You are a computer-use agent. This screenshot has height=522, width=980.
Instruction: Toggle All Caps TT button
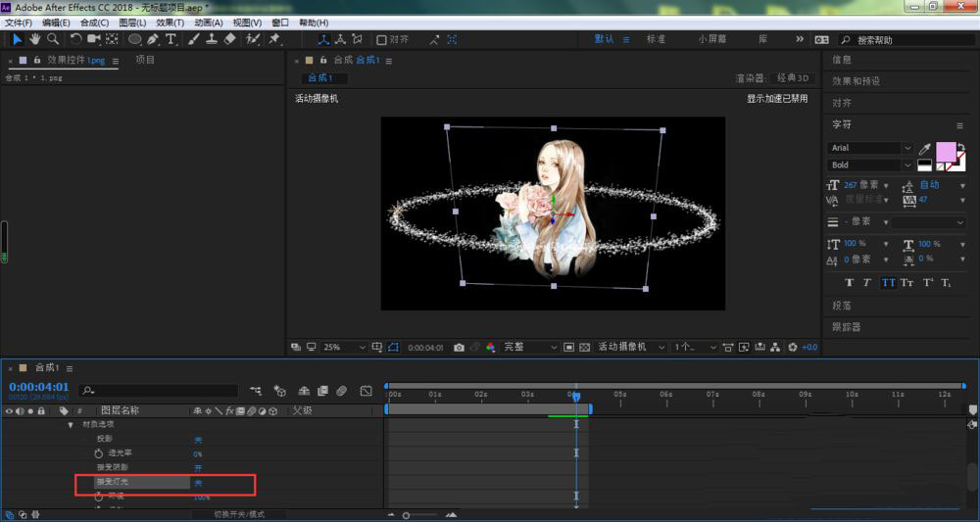tap(888, 283)
